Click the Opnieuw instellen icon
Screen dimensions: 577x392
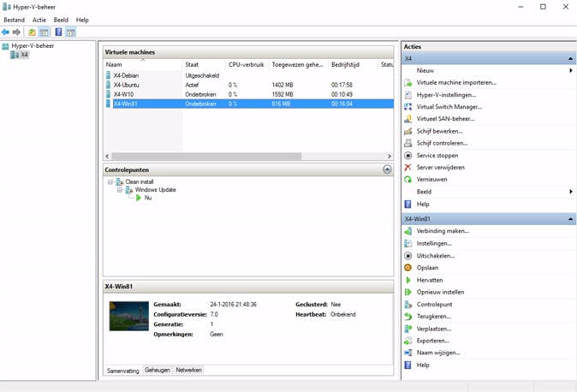tap(407, 292)
